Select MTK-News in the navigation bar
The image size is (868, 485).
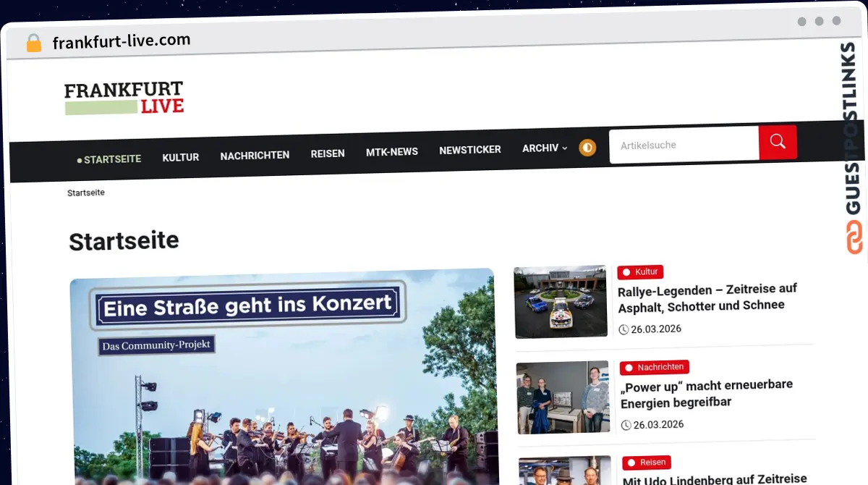391,152
